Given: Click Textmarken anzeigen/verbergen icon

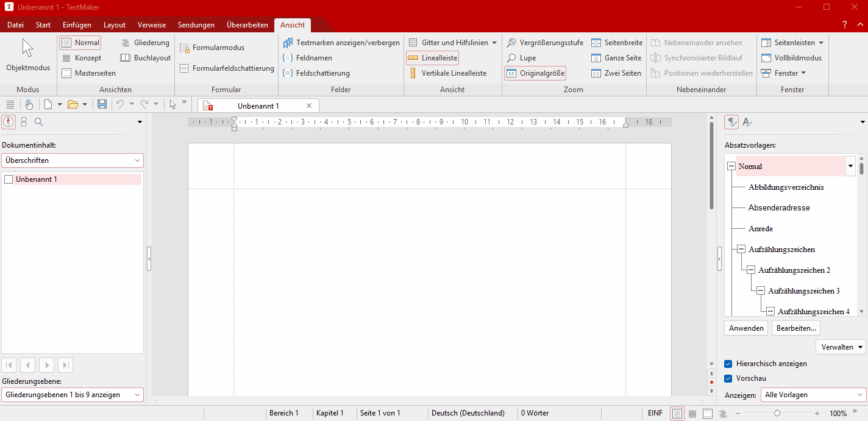Looking at the screenshot, I should [x=288, y=43].
